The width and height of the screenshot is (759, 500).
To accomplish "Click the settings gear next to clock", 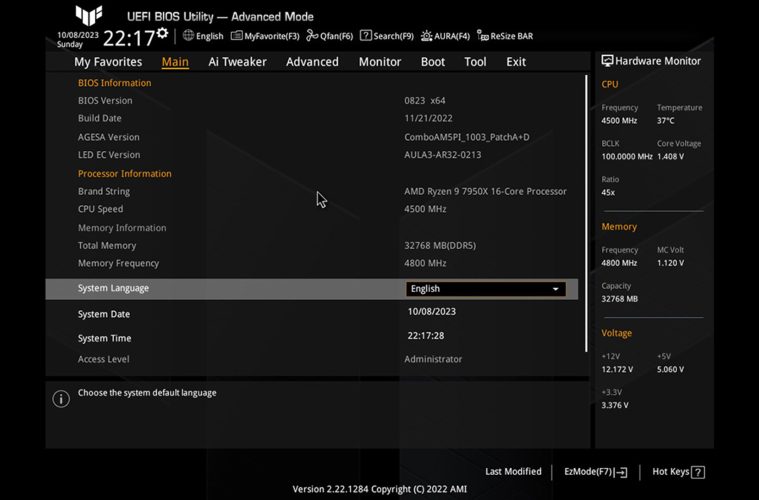I will tap(163, 33).
